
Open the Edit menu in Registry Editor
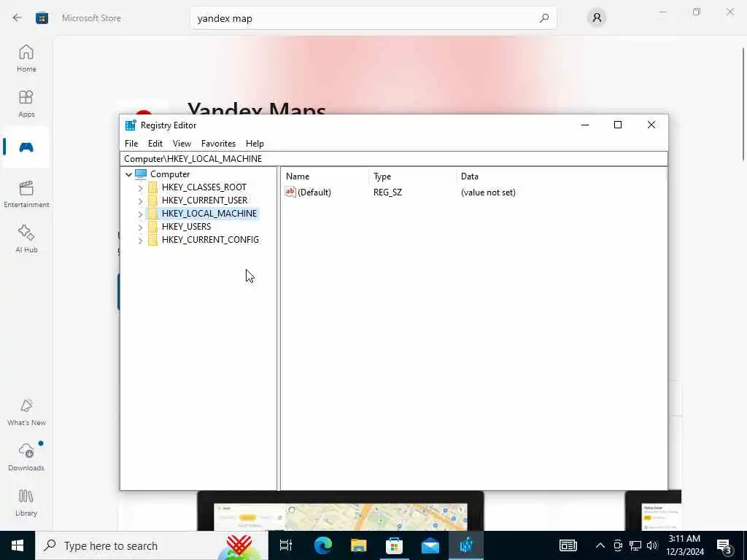tap(155, 144)
